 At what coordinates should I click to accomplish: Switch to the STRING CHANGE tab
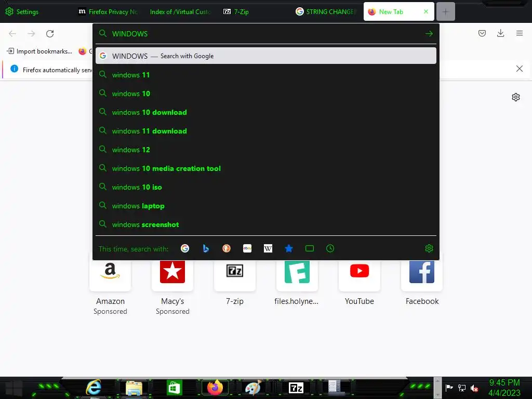point(326,11)
